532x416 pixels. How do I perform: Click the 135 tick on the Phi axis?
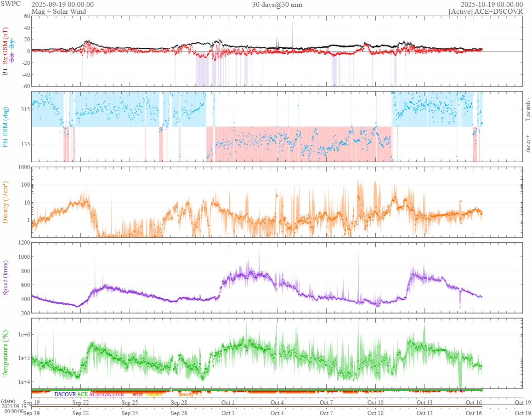25,144
